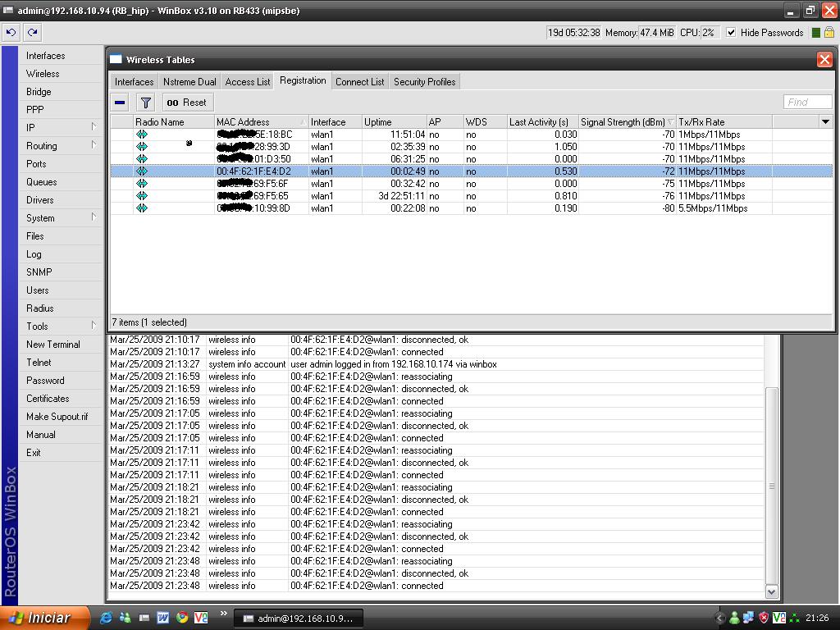
Task: Expand the Tools submenu
Action: click(x=94, y=325)
